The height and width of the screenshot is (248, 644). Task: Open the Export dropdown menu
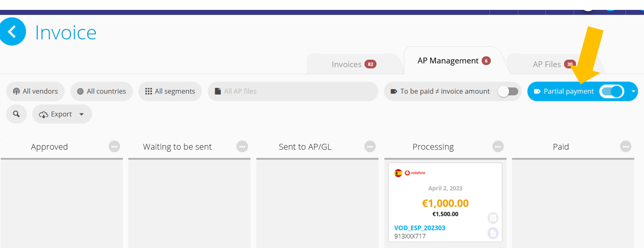(x=62, y=114)
